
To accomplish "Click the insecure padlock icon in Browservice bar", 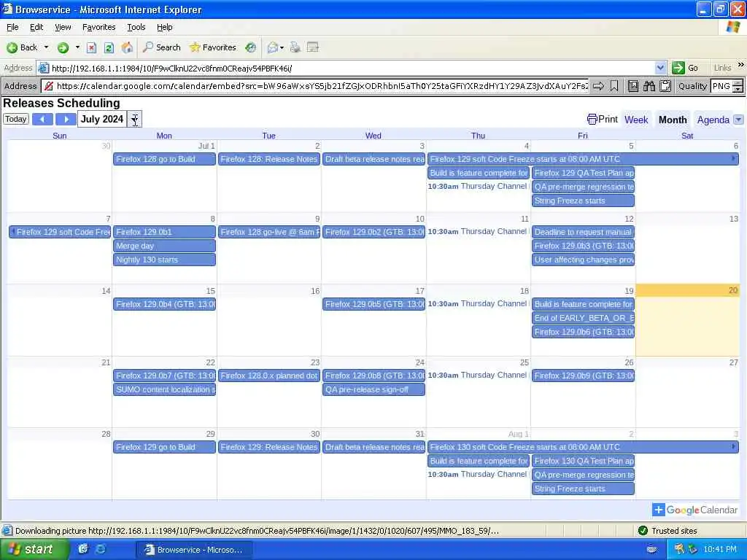I will pyautogui.click(x=48, y=86).
